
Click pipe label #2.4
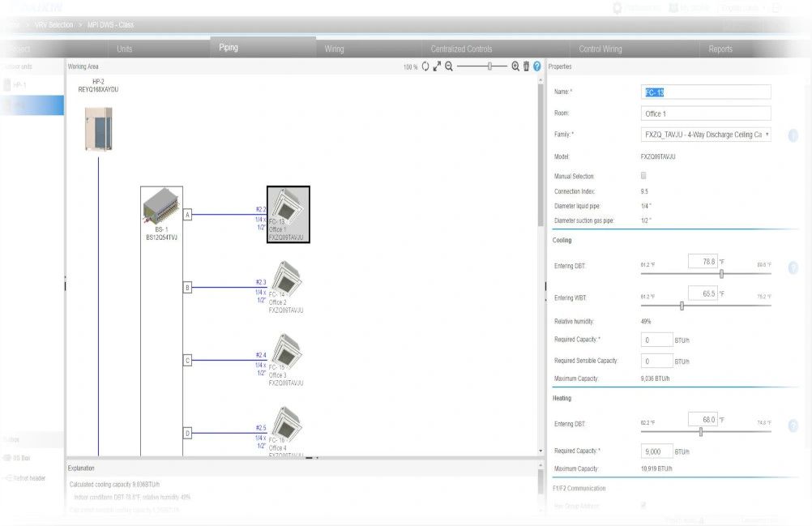(x=260, y=356)
